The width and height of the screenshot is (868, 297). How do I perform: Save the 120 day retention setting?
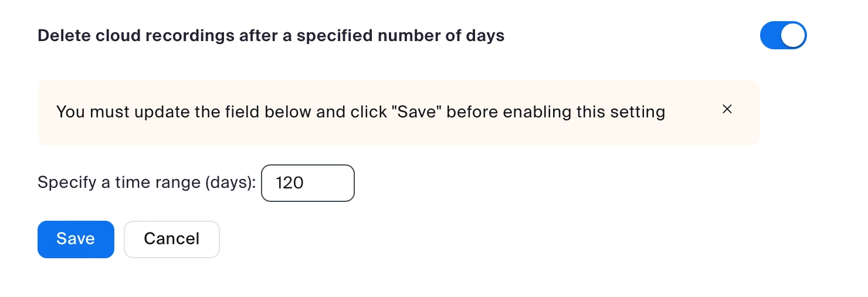[x=76, y=239]
